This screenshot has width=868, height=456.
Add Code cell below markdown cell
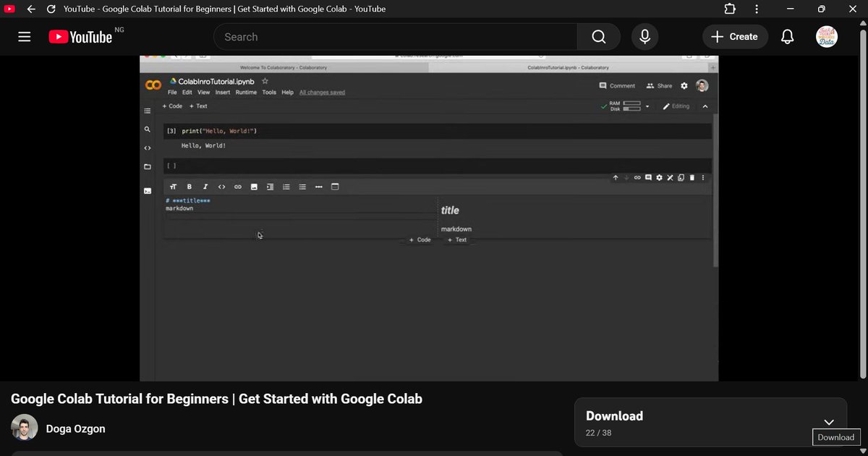(420, 240)
